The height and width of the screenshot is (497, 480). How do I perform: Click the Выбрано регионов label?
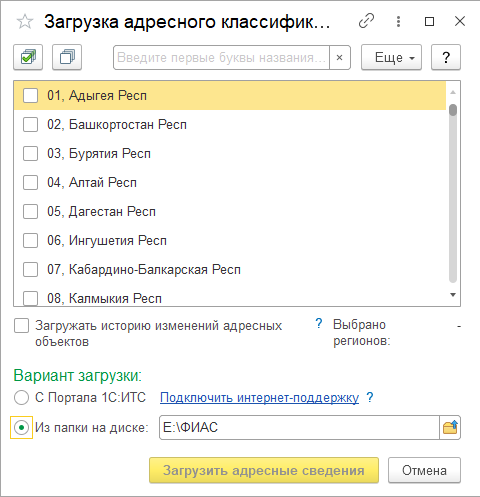(362, 333)
